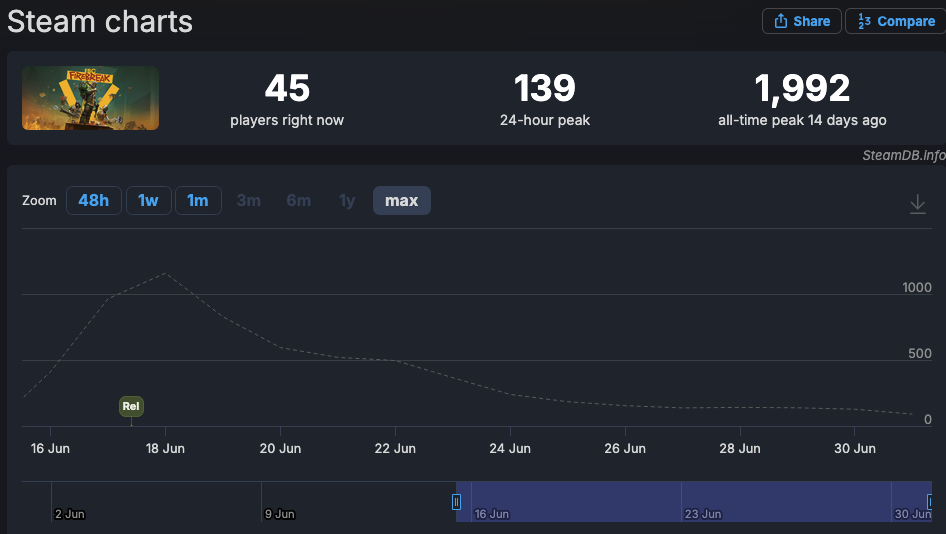Click the 30 Jun axis label
The width and height of the screenshot is (946, 534).
pos(855,448)
